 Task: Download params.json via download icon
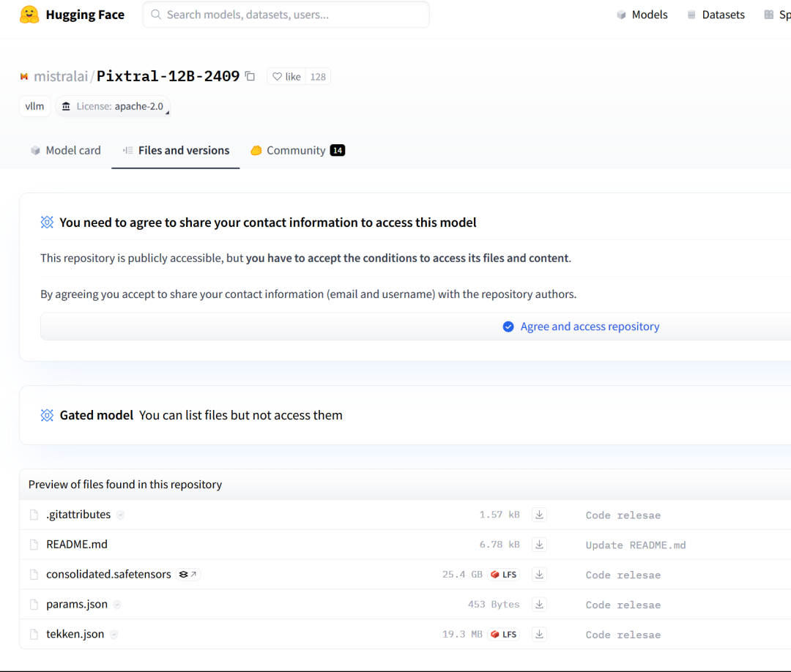pyautogui.click(x=539, y=605)
